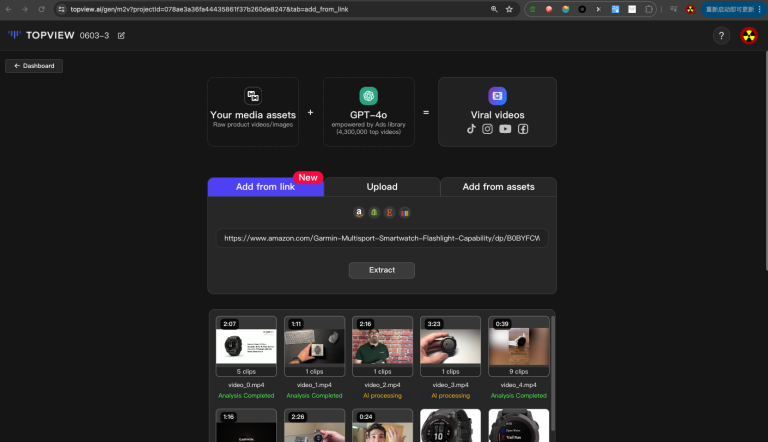768x442 pixels.
Task: Click the Etsy source icon
Action: coord(390,212)
